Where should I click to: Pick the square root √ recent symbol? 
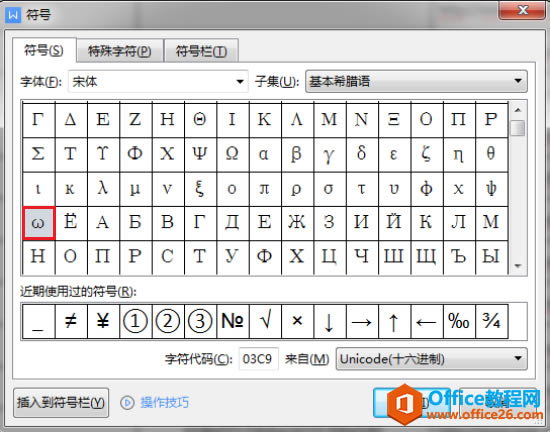click(x=264, y=321)
